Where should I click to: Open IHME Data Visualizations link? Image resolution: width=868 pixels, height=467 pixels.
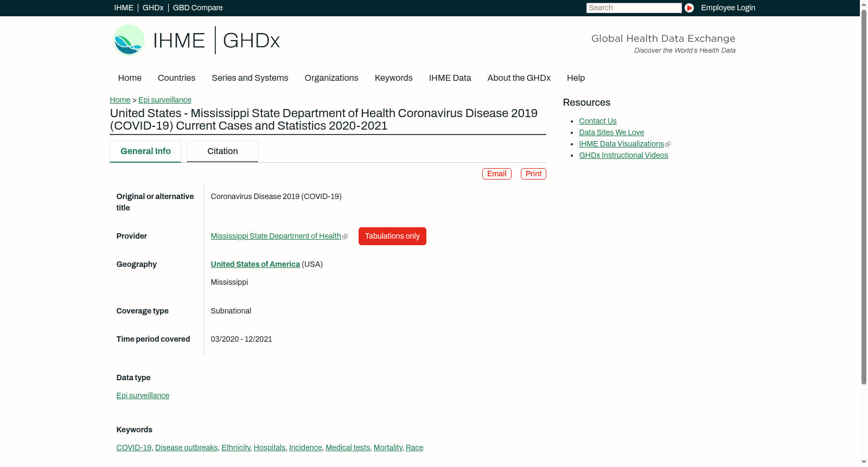[x=621, y=144]
